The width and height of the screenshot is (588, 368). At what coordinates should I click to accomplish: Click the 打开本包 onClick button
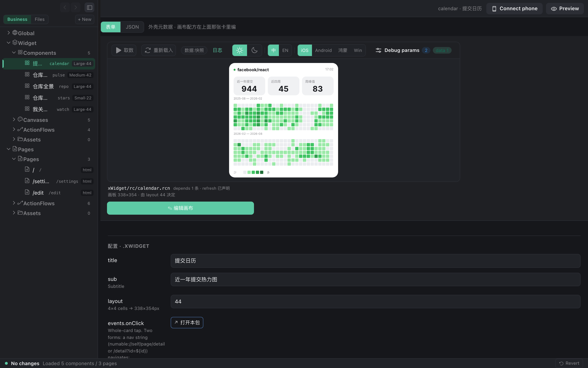point(187,322)
